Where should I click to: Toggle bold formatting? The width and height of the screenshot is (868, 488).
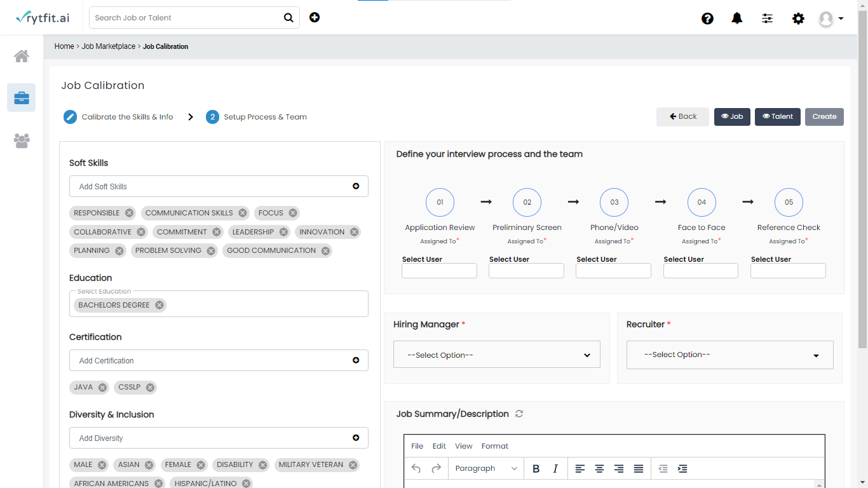tap(536, 468)
